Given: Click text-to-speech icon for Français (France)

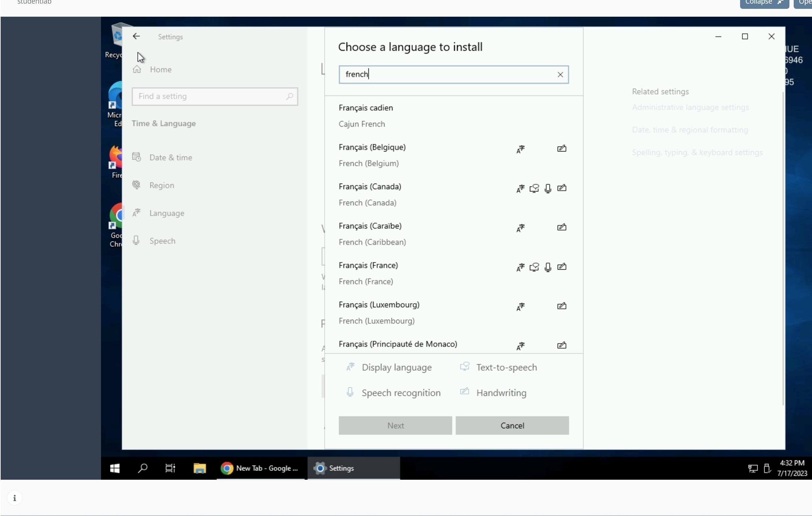Looking at the screenshot, I should (x=534, y=267).
